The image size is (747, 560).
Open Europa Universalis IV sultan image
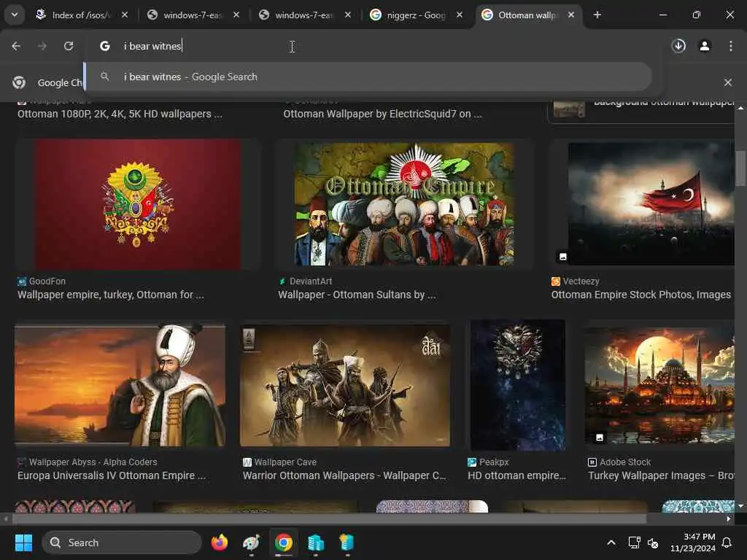[120, 385]
